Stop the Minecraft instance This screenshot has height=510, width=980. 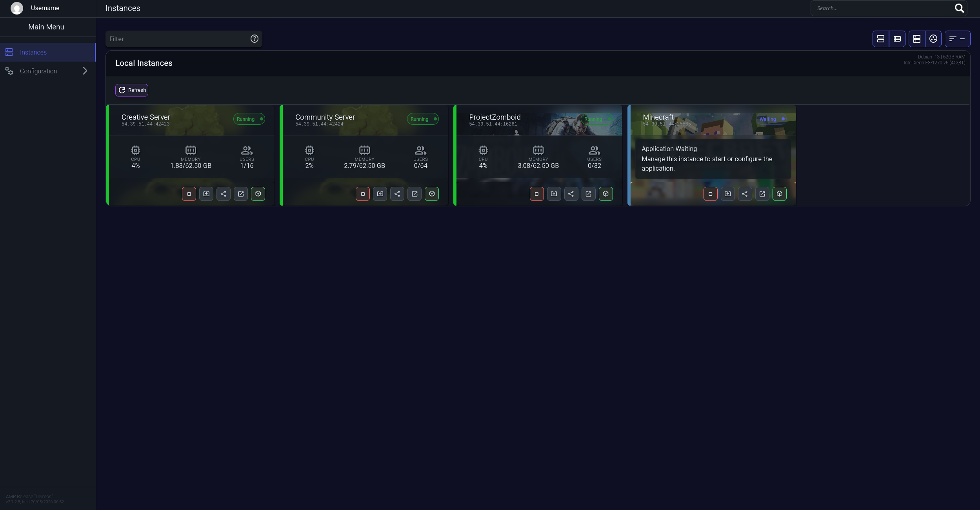[711, 194]
